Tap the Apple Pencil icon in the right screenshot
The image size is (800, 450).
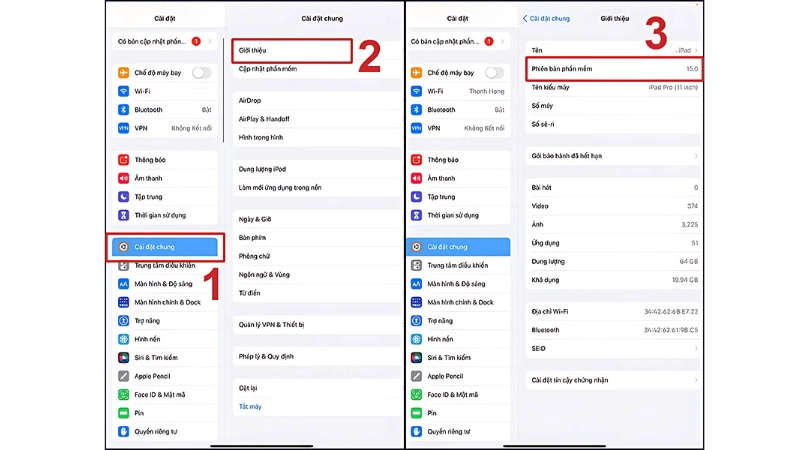[x=416, y=376]
